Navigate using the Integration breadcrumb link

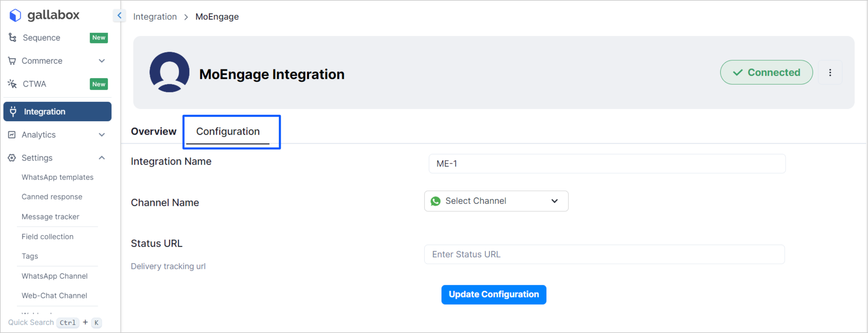tap(155, 16)
